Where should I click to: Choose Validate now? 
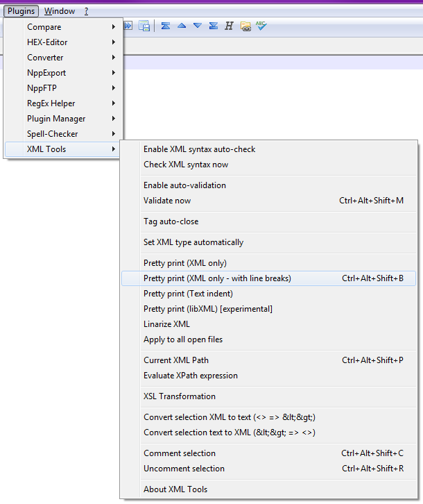click(268, 201)
